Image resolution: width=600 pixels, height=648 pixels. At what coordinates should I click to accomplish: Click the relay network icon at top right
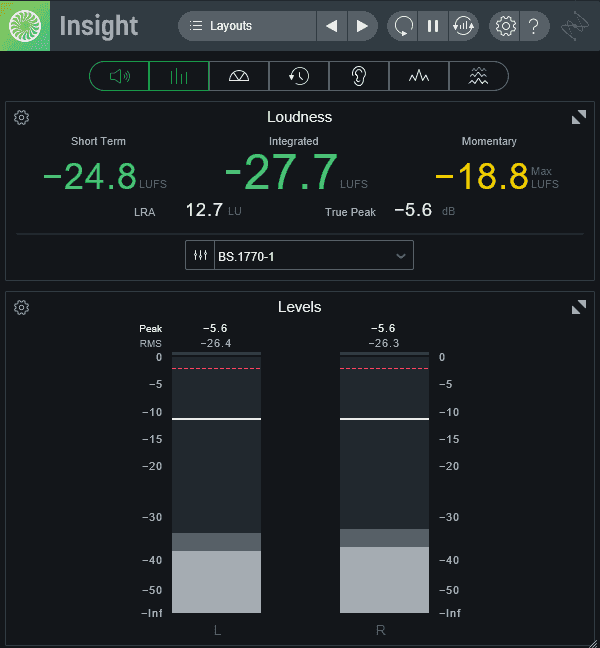[575, 26]
